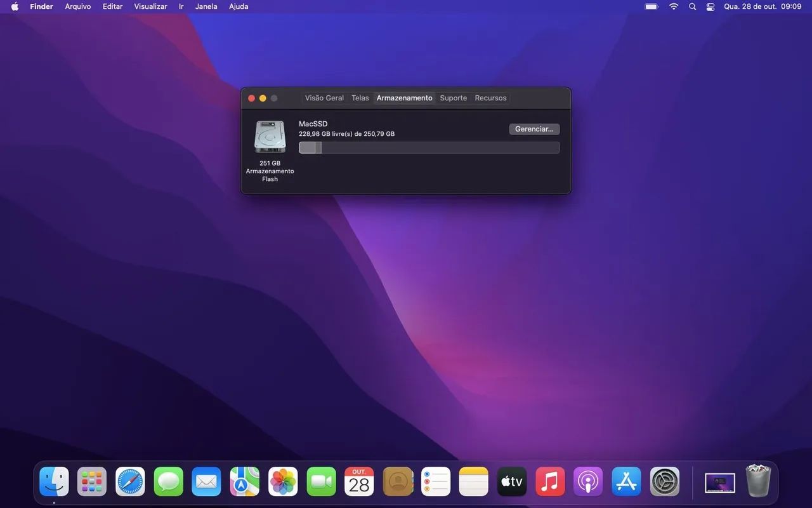Open Control Center in menu bar
Viewport: 812px width, 508px height.
pos(710,6)
